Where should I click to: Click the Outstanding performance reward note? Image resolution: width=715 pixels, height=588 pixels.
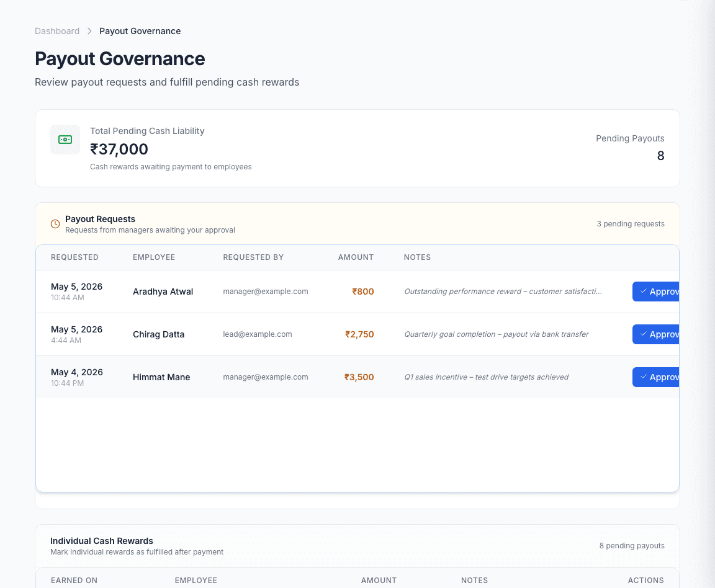click(503, 292)
